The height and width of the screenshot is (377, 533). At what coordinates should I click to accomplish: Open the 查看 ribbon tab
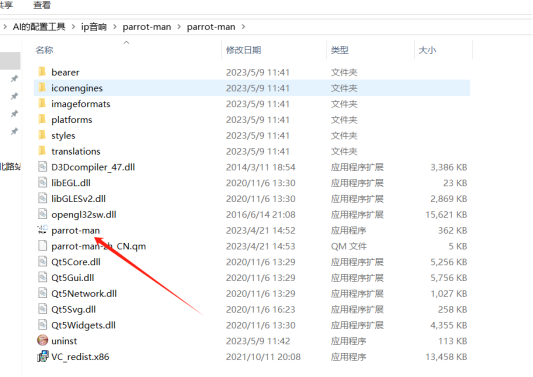point(42,5)
